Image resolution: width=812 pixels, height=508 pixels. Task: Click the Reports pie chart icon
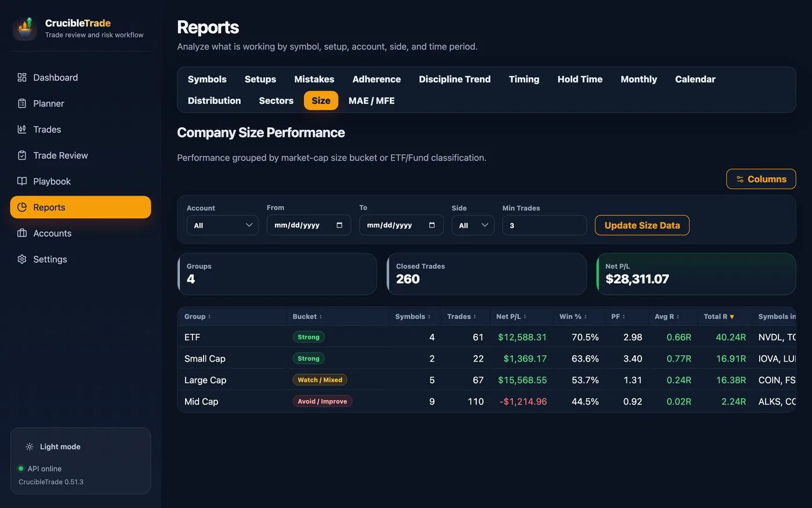point(22,207)
